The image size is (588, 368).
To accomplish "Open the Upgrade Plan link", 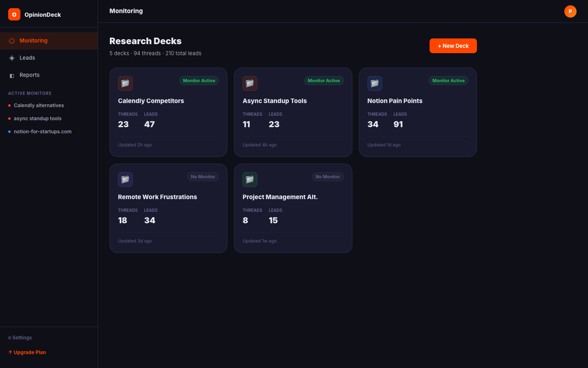I will [x=27, y=352].
